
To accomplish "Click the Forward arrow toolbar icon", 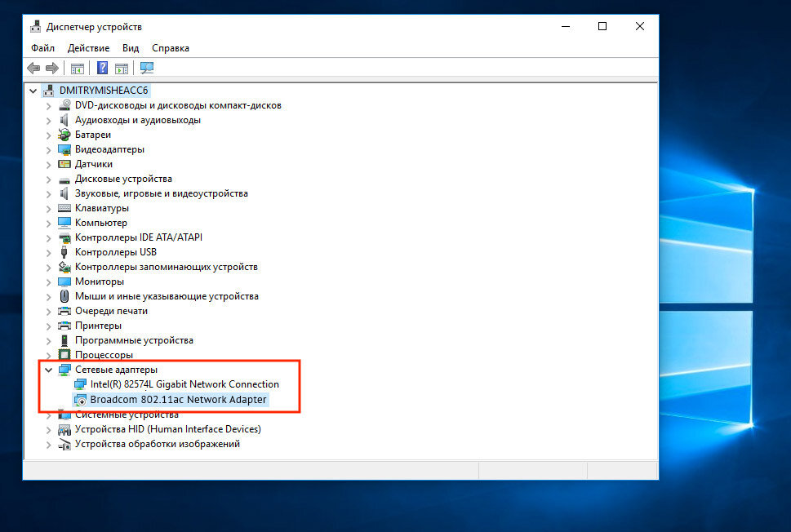I will pyautogui.click(x=52, y=68).
